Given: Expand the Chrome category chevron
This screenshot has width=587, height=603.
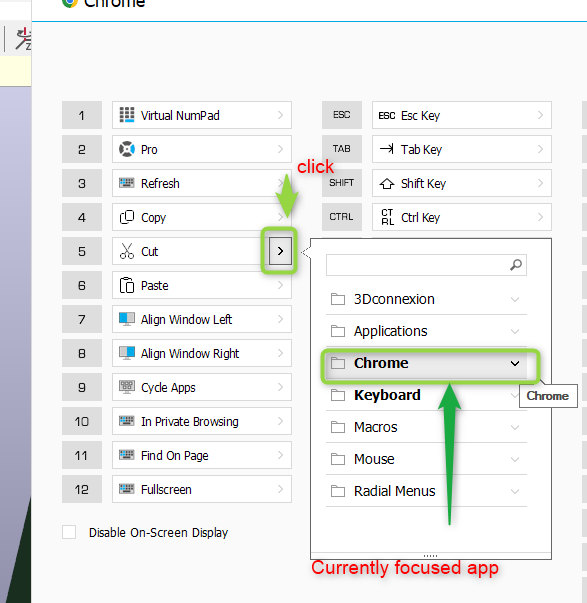Looking at the screenshot, I should pyautogui.click(x=515, y=363).
